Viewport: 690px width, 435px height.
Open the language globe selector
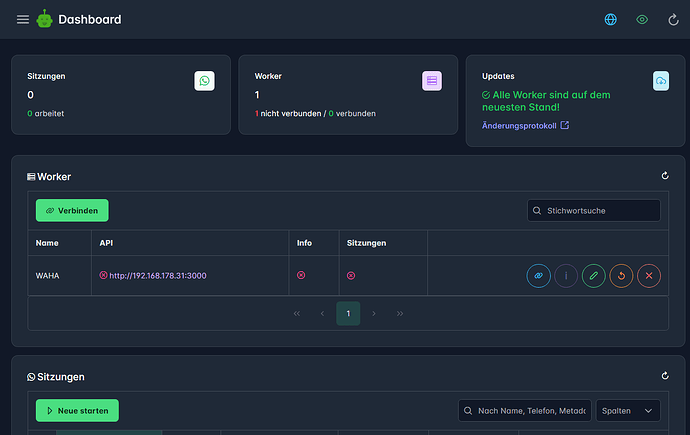click(x=610, y=19)
